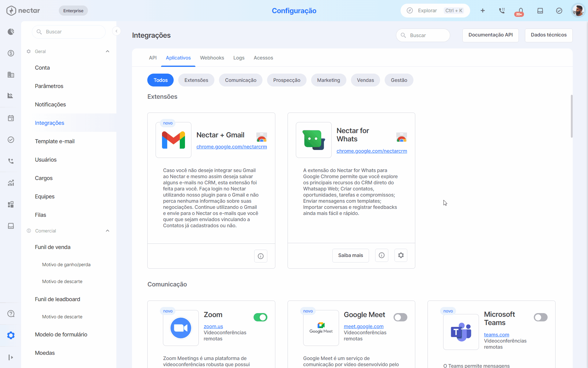Click the Nectar for Whats info icon
The image size is (588, 368).
pyautogui.click(x=382, y=255)
